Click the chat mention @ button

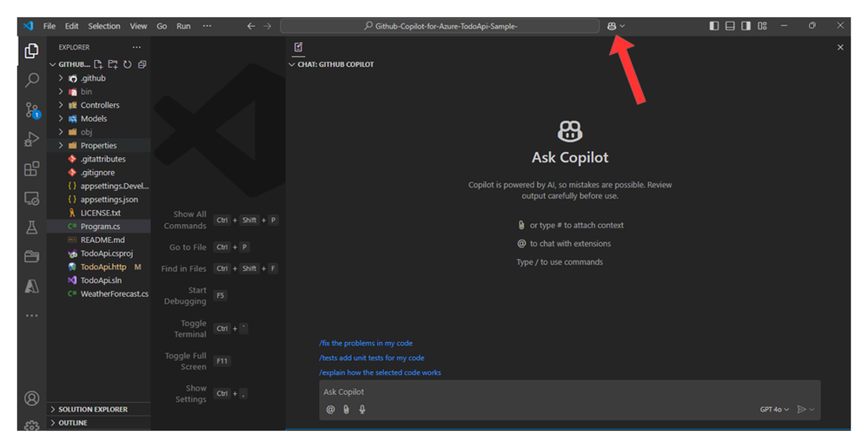(x=330, y=409)
